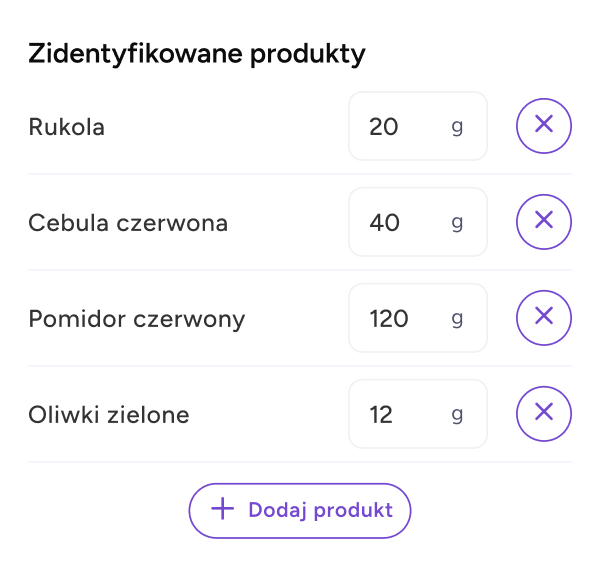Click the g unit in Oliwki zielone row
Screen dimensions: 600x567
(x=457, y=415)
